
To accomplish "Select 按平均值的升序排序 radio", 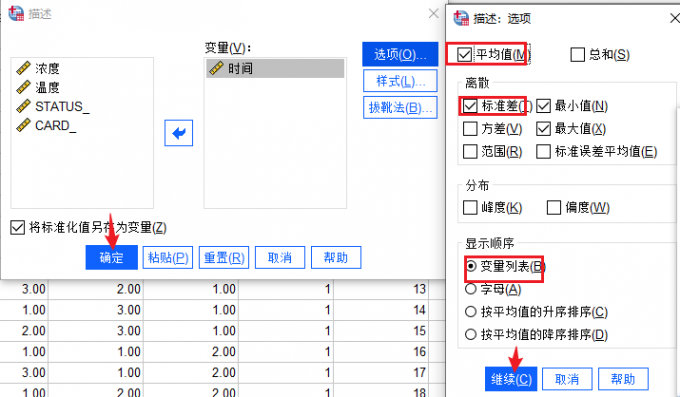I will (x=471, y=312).
